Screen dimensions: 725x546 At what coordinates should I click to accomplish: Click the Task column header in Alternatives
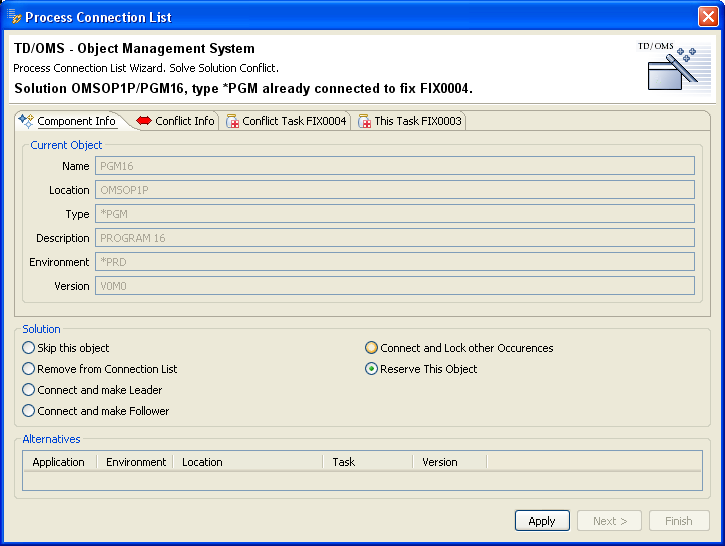pyautogui.click(x=344, y=462)
